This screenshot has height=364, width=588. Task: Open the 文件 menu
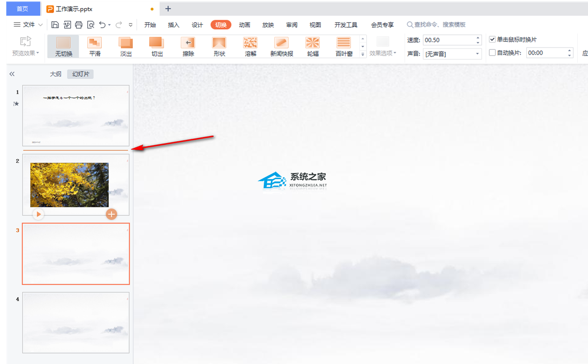pos(28,25)
